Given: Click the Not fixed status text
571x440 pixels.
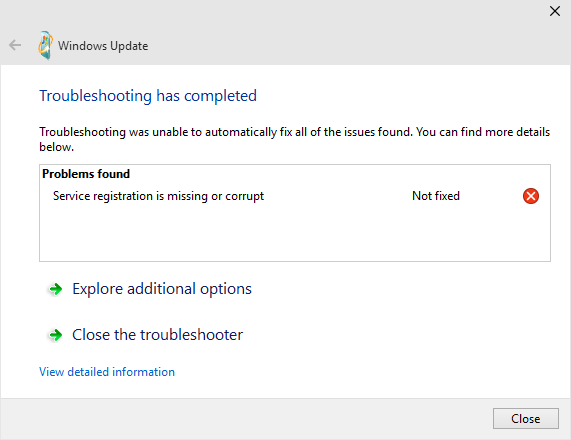Looking at the screenshot, I should (x=436, y=196).
